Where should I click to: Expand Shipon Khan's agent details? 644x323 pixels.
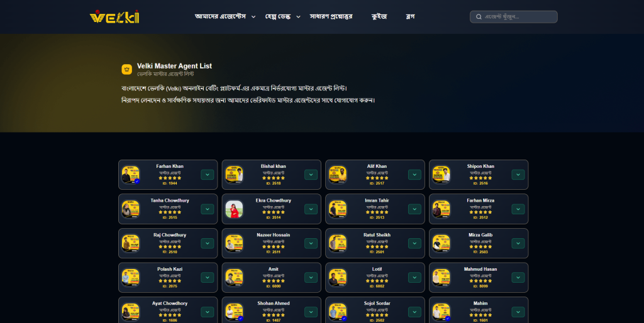[x=518, y=175]
